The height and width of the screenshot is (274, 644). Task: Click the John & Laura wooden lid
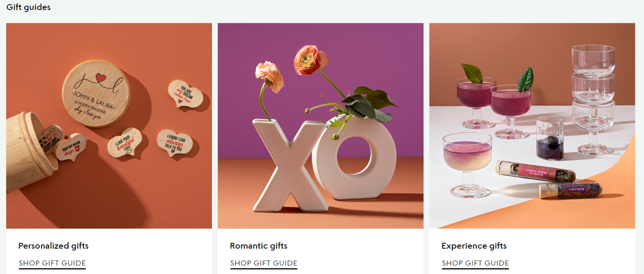pos(96,94)
